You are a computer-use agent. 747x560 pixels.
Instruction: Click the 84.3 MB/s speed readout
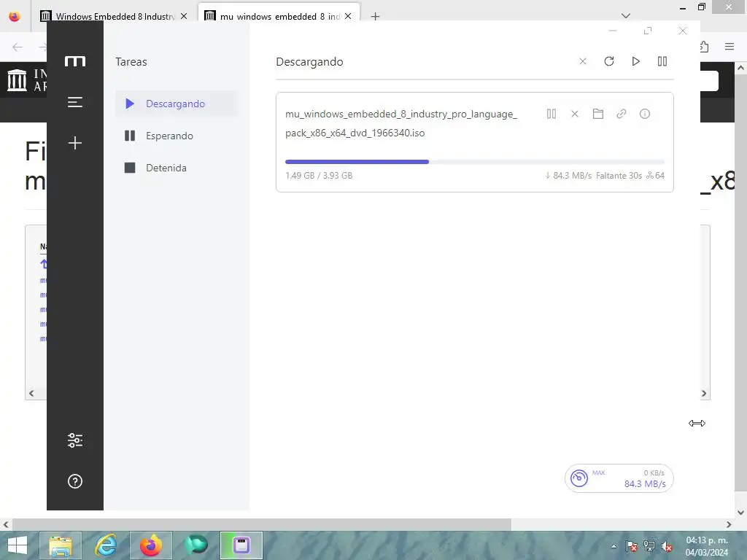coord(645,484)
